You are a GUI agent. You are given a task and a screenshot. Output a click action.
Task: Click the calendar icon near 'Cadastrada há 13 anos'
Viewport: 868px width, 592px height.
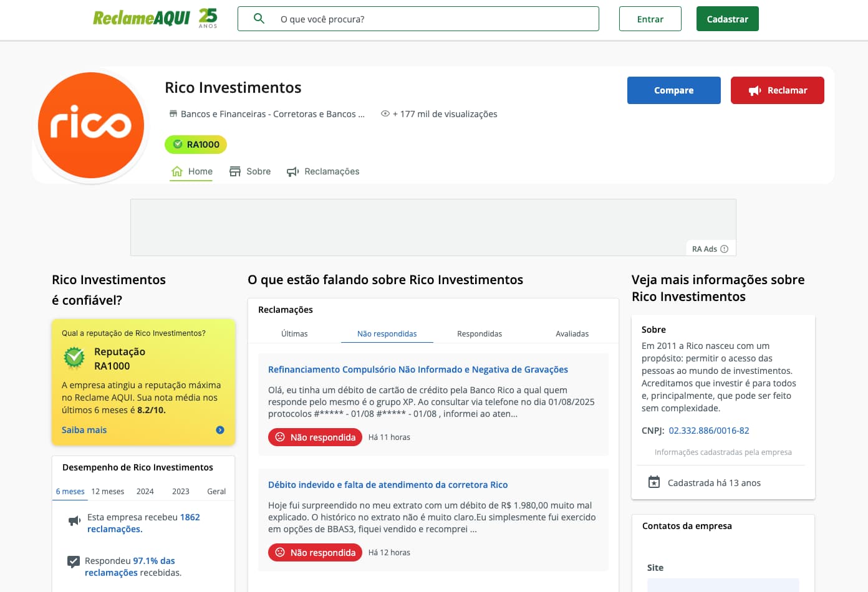coord(653,482)
